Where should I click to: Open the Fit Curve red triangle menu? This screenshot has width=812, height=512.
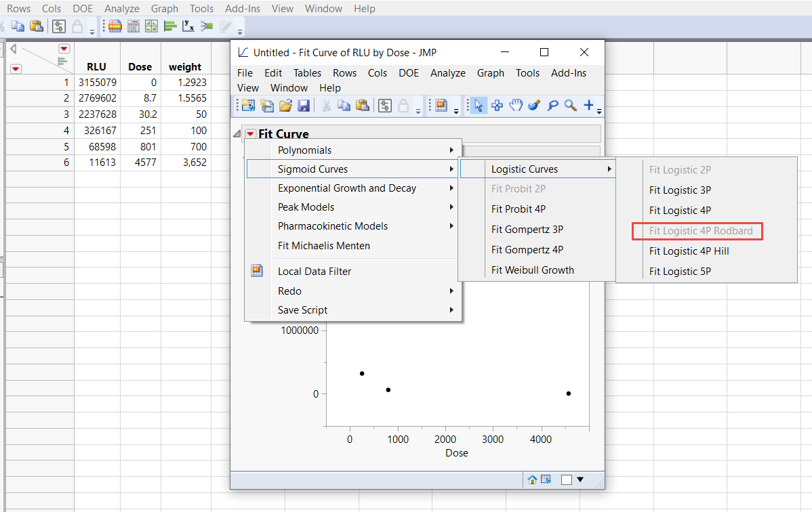click(x=250, y=133)
